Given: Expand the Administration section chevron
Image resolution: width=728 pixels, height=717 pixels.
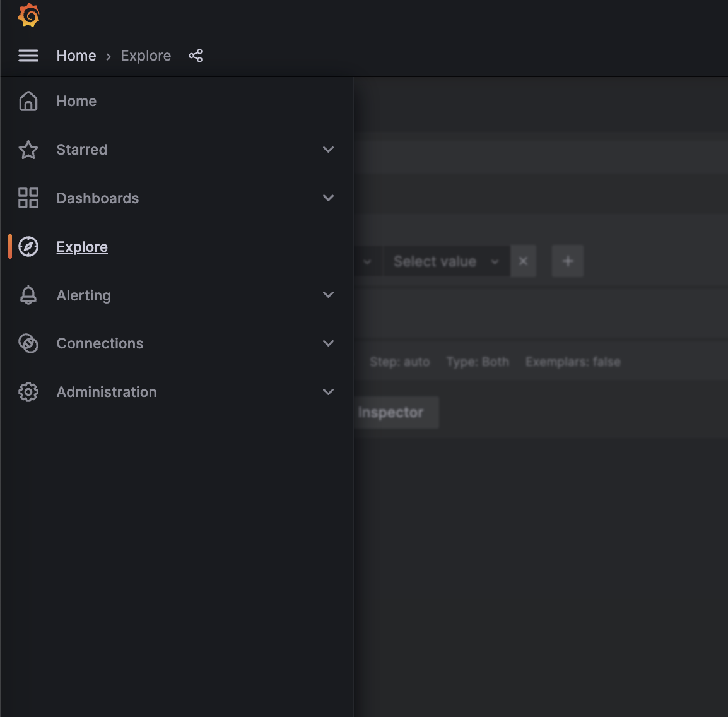Looking at the screenshot, I should tap(328, 392).
